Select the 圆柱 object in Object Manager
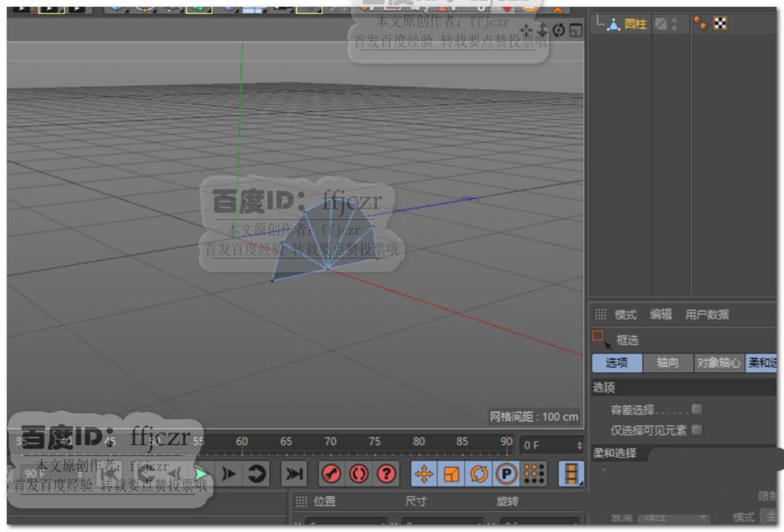This screenshot has width=784, height=532. [635, 24]
